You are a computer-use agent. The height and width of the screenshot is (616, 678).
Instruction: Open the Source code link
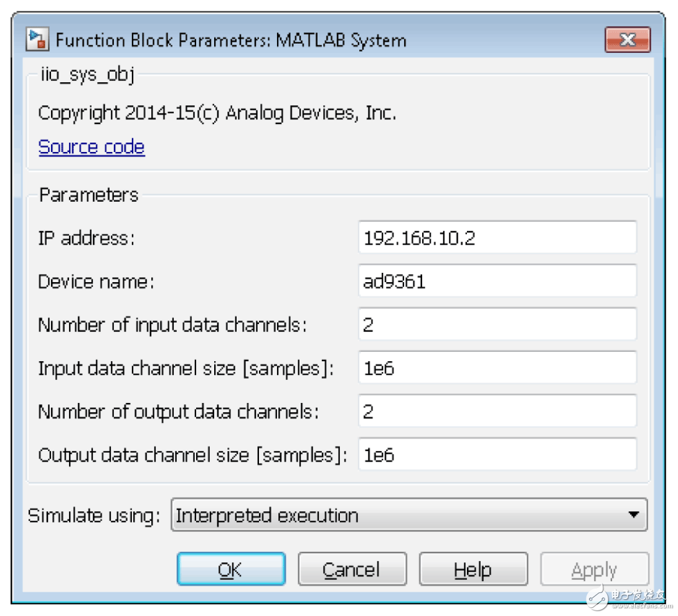[92, 147]
